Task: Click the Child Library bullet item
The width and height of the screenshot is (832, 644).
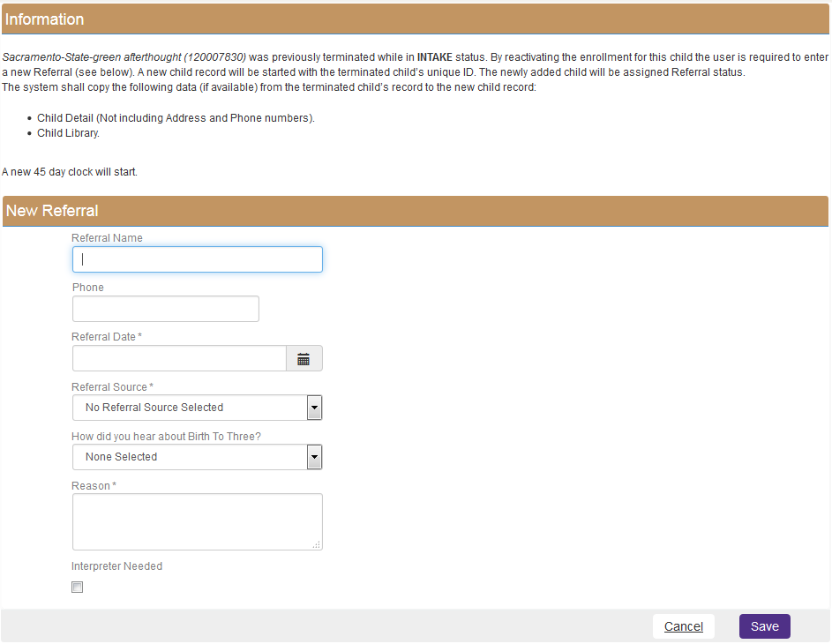Action: point(68,133)
